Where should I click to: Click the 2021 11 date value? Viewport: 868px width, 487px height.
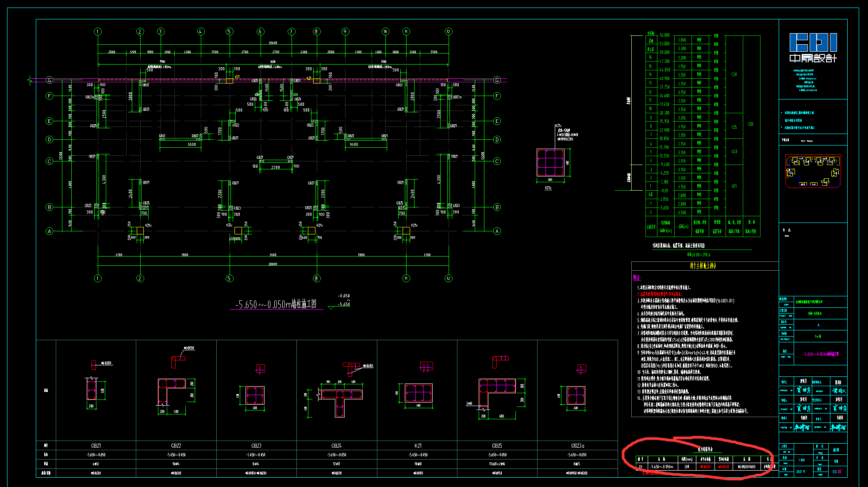pyautogui.click(x=801, y=472)
